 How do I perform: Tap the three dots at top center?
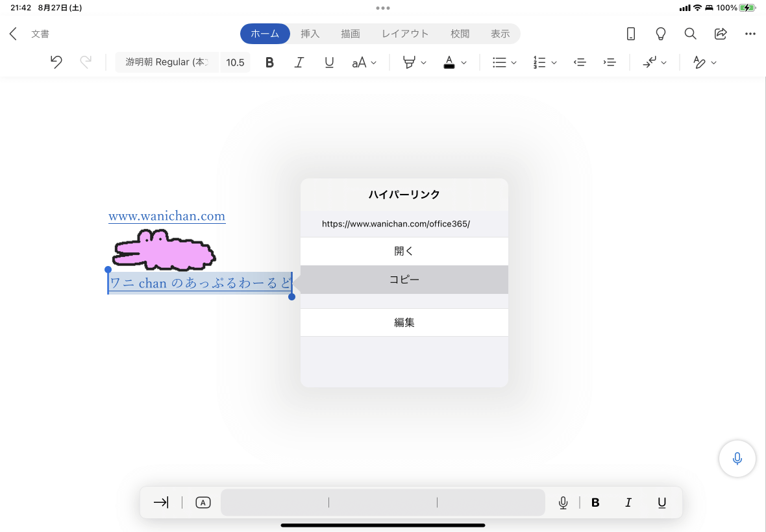point(383,8)
